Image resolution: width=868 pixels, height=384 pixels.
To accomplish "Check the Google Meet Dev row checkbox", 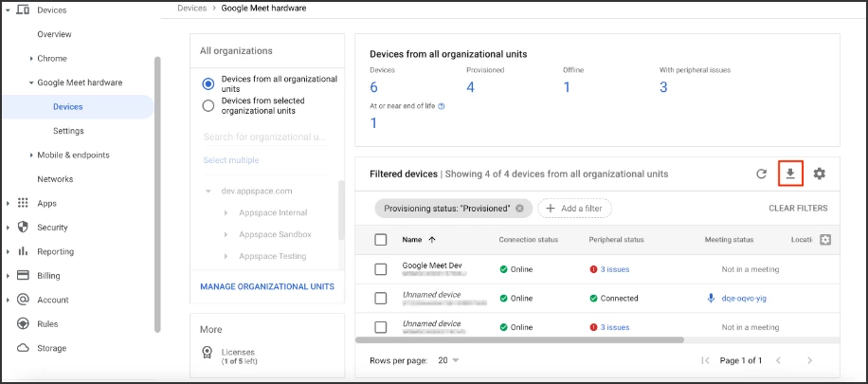I will tap(381, 269).
